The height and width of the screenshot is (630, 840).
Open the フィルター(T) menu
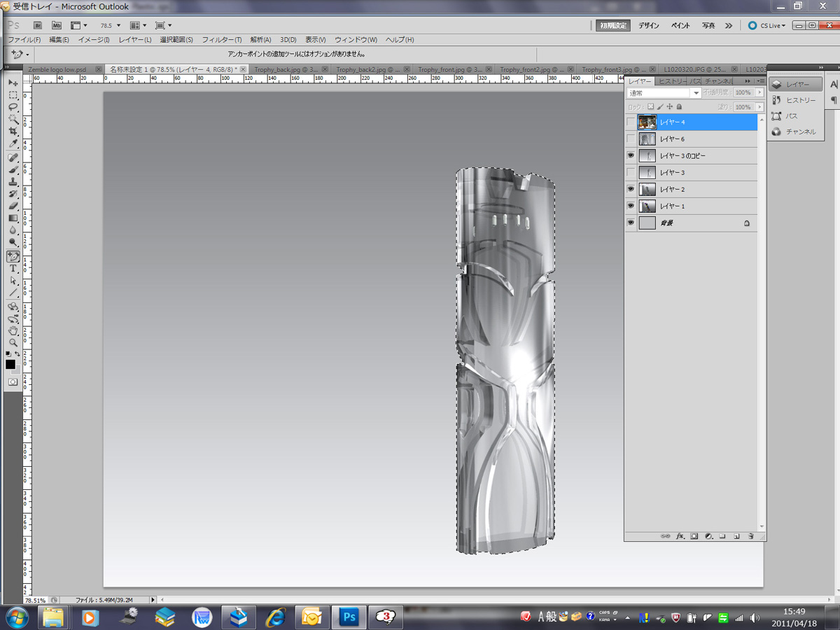pyautogui.click(x=222, y=40)
